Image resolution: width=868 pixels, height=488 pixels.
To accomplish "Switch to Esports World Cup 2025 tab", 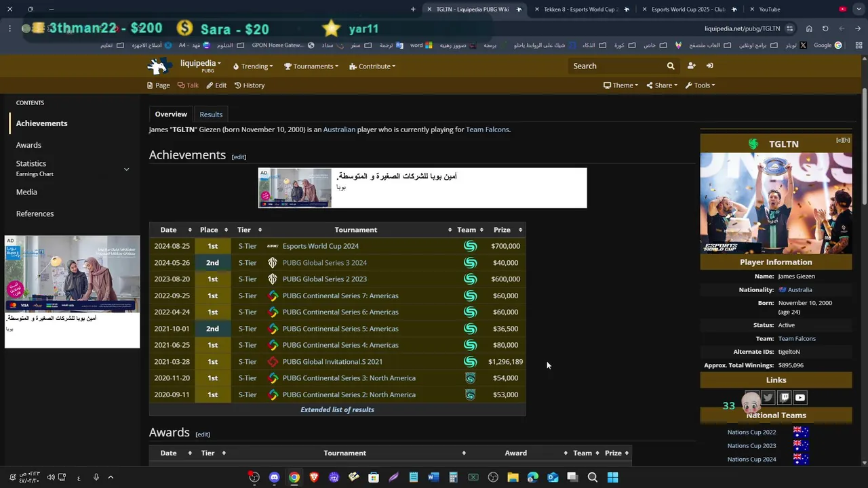I will pos(688,9).
